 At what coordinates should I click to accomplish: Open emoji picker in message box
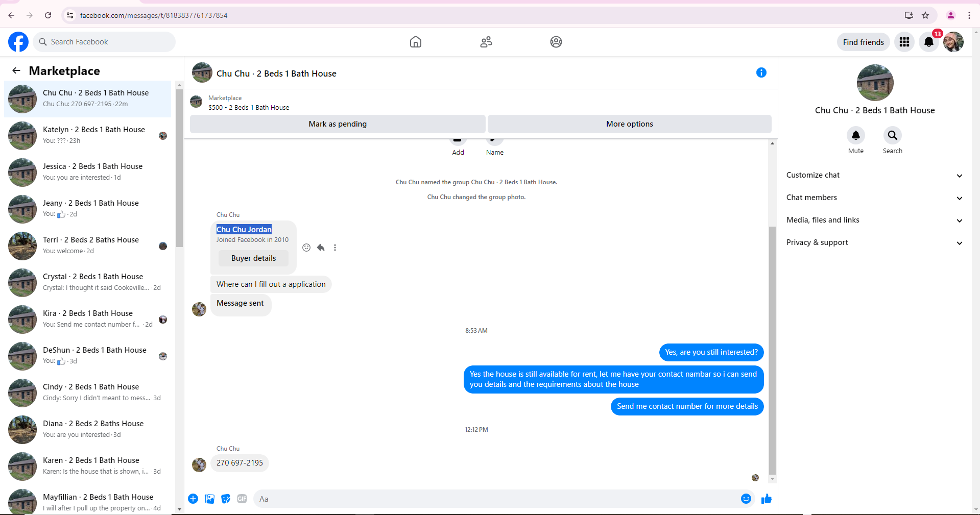746,499
